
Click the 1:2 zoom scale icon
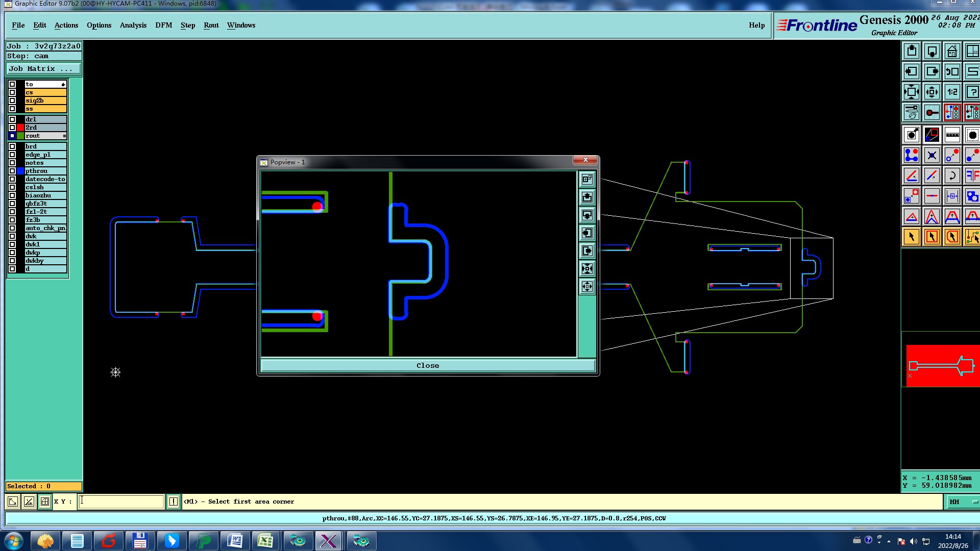[x=952, y=92]
